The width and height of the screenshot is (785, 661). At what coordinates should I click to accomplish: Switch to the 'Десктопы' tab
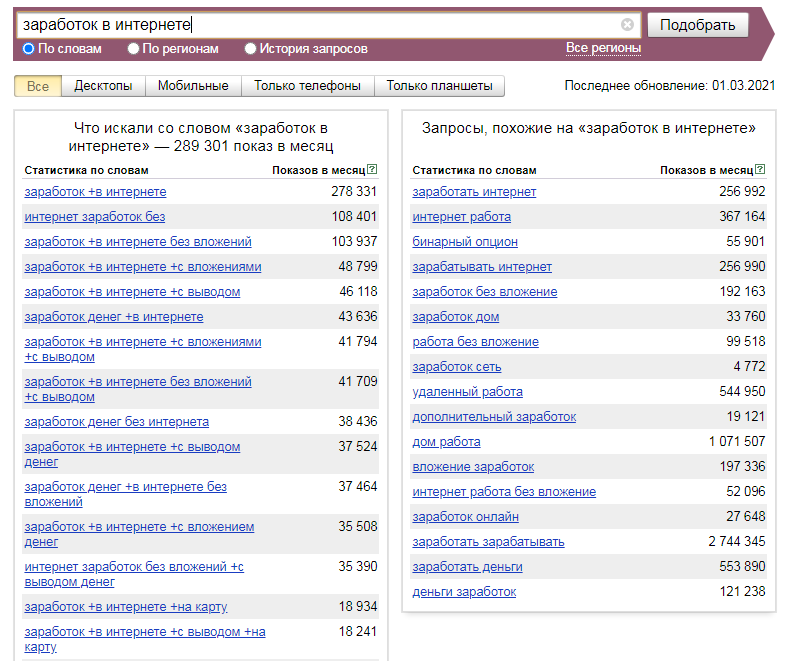tap(103, 86)
